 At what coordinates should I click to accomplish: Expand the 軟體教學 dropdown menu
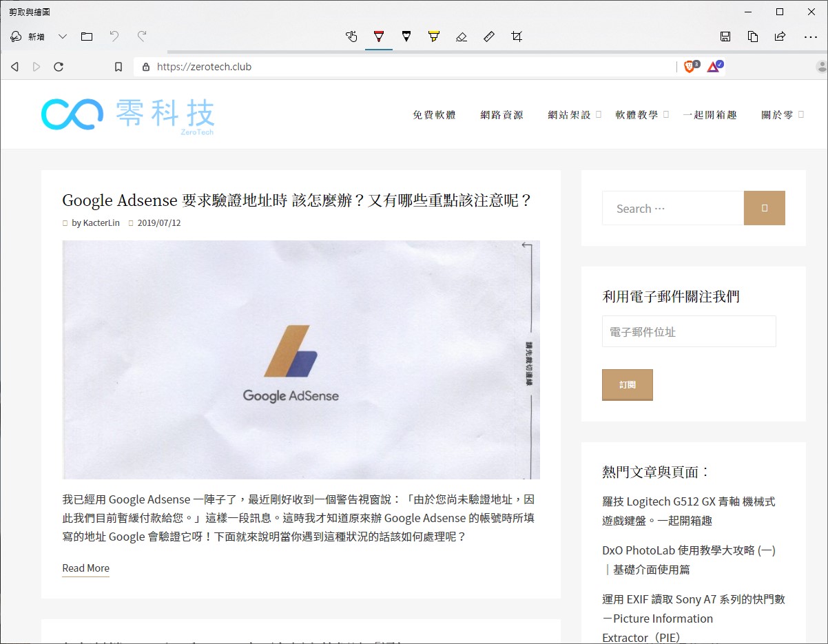642,115
